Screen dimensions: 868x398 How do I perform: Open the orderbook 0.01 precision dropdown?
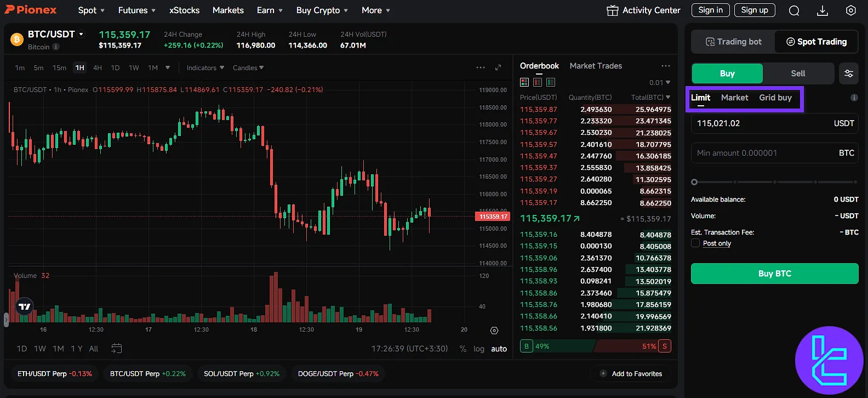click(659, 82)
